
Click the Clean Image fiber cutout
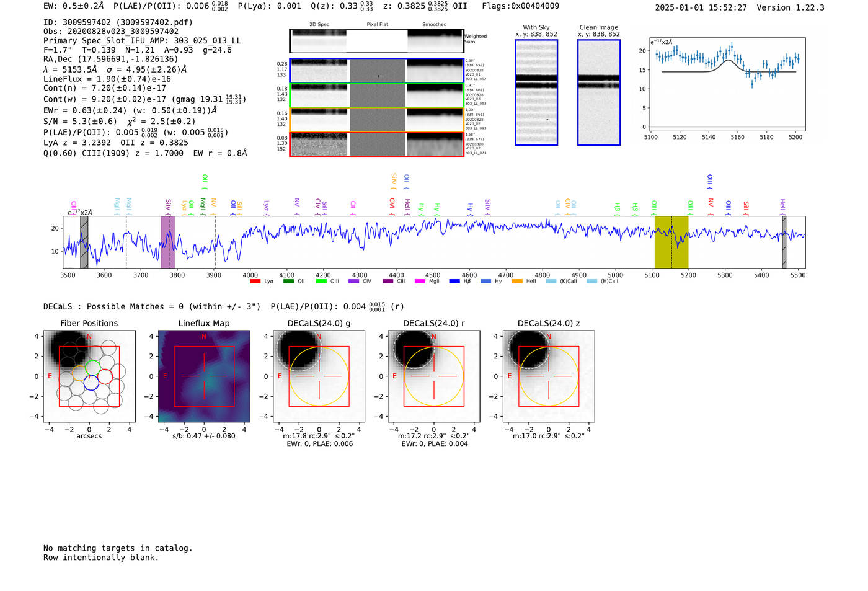[599, 92]
